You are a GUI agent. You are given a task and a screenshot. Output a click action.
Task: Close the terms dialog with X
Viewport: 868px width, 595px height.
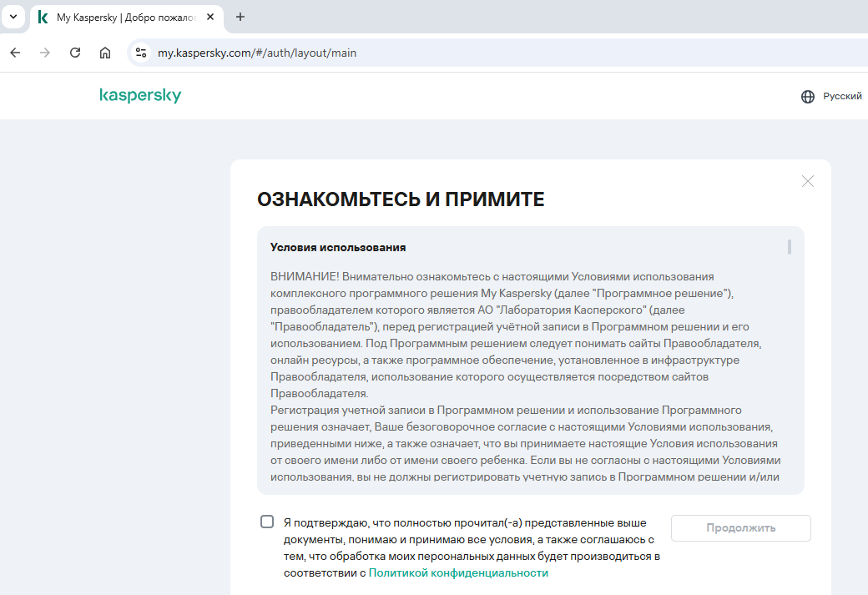click(x=808, y=181)
